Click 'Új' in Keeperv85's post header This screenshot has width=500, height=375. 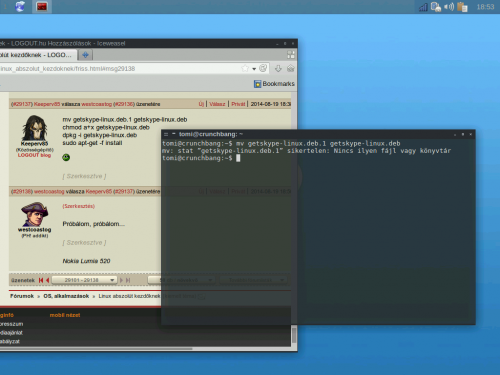pyautogui.click(x=201, y=104)
